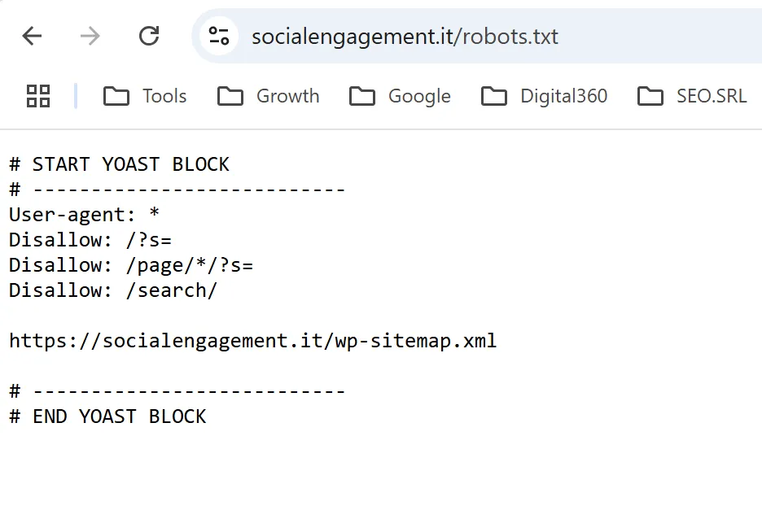Open site information via the tune icon
Screen dimensions: 762x532
point(217,35)
